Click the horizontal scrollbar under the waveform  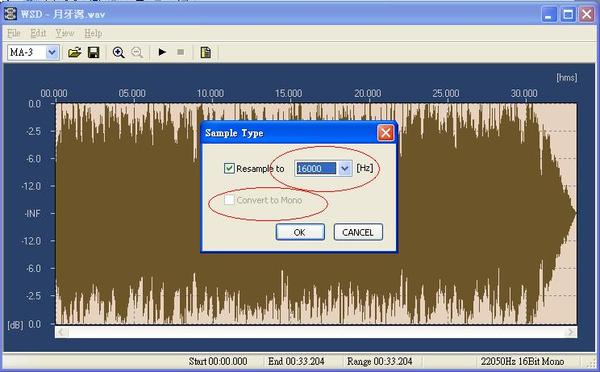click(x=316, y=332)
